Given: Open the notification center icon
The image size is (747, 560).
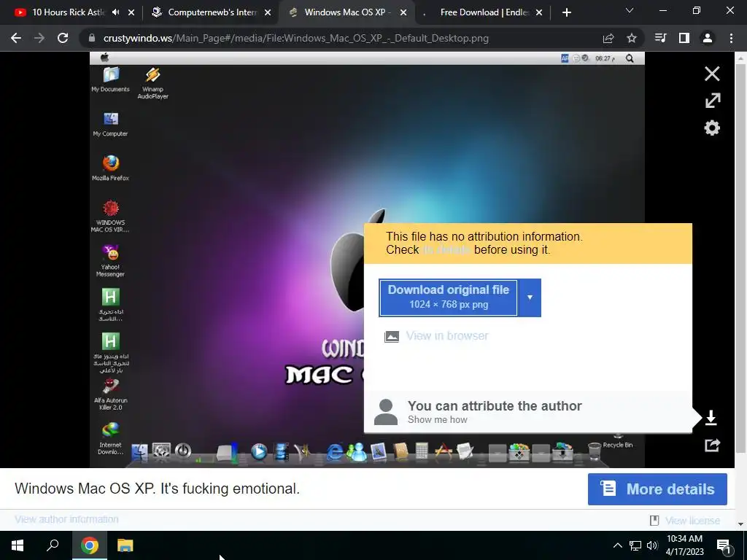Looking at the screenshot, I should tap(724, 545).
